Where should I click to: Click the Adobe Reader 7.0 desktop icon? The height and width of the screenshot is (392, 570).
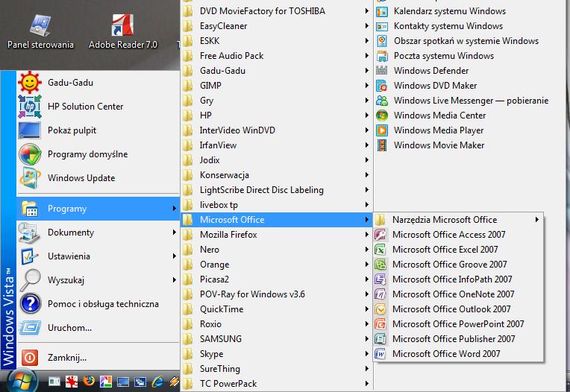(122, 25)
